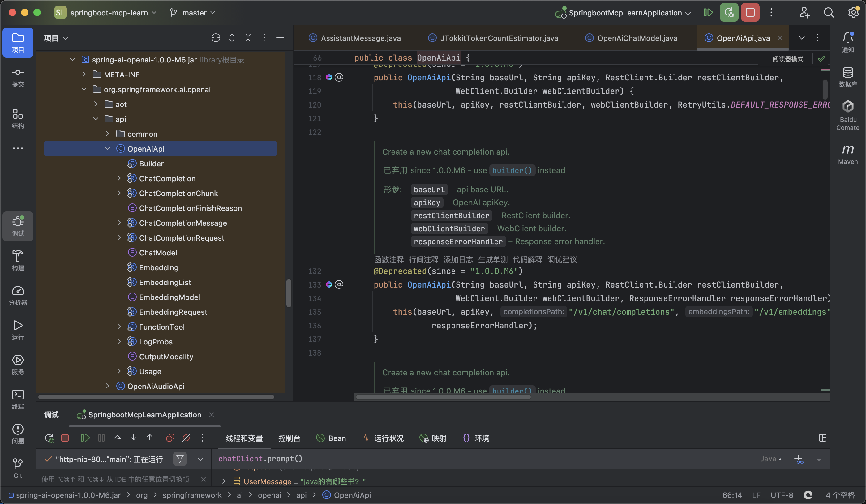Open the Project tool window icon

click(x=18, y=42)
